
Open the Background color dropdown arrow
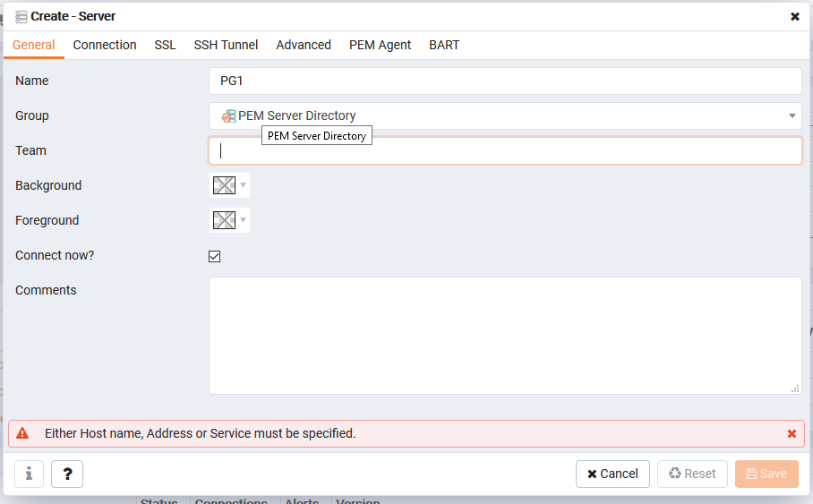tap(243, 185)
